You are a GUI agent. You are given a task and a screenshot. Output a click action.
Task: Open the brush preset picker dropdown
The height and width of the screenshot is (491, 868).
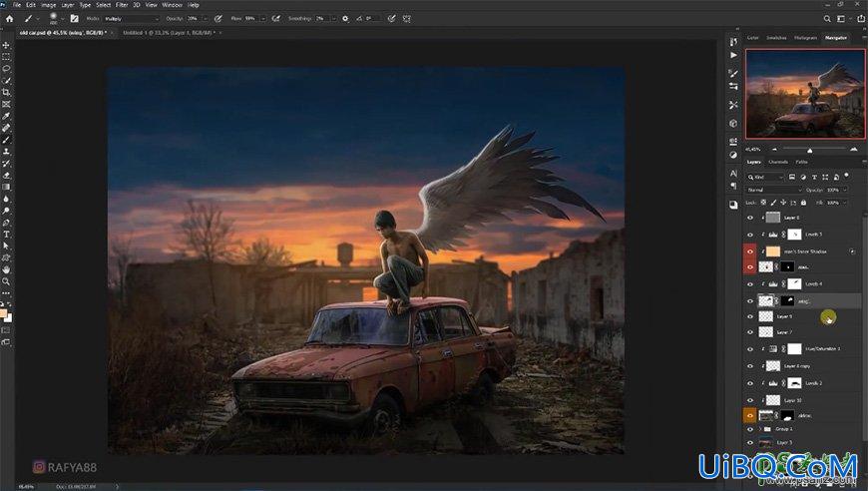coord(63,18)
